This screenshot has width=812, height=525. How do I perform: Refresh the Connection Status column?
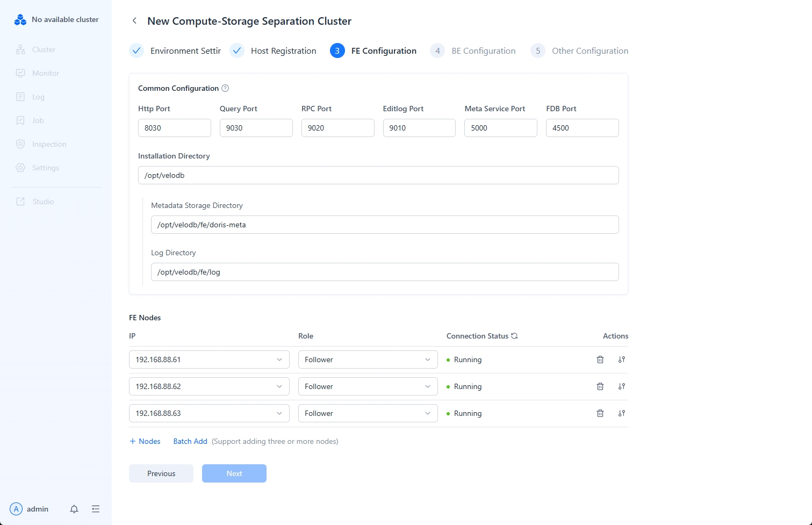[514, 336]
